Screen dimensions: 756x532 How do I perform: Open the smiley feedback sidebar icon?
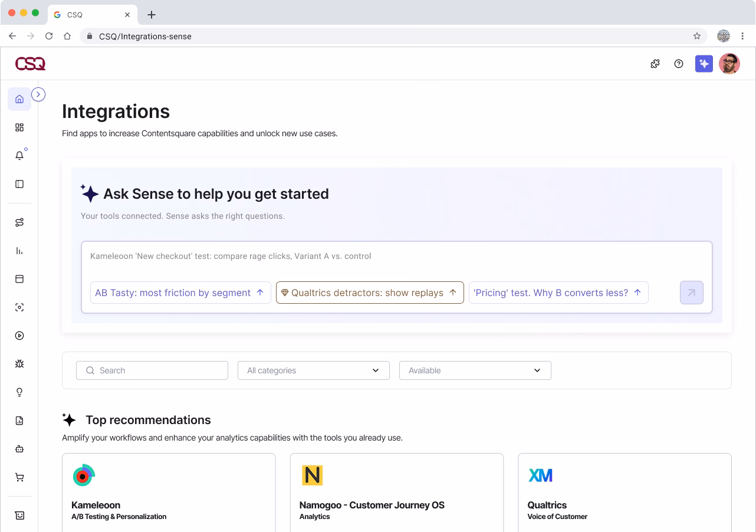19,515
